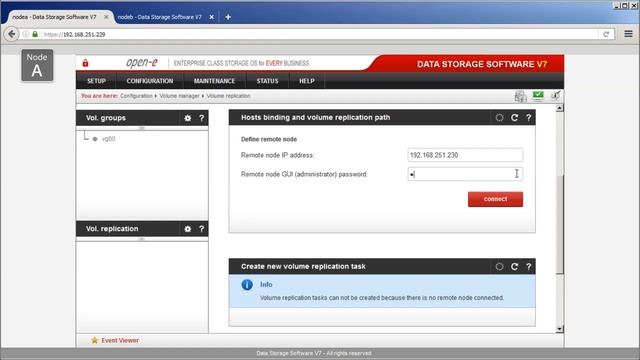Click the page scrollbar up arrow
640x360 pixels.
click(560, 108)
